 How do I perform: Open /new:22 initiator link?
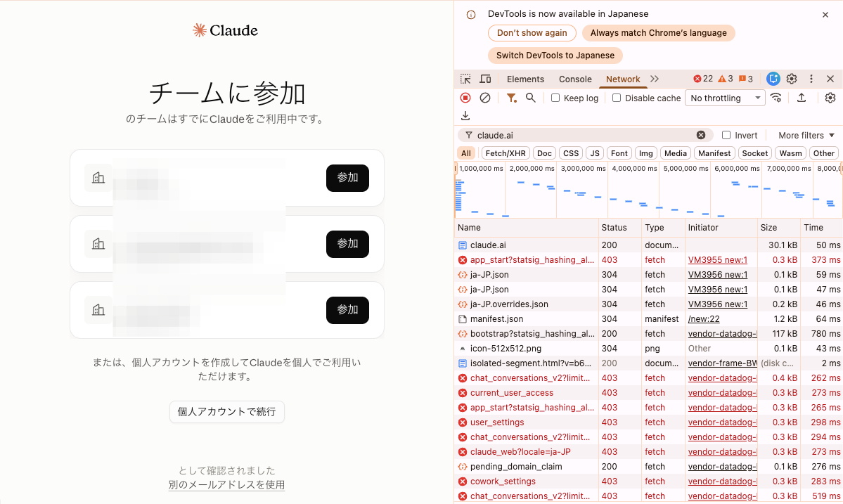(703, 318)
